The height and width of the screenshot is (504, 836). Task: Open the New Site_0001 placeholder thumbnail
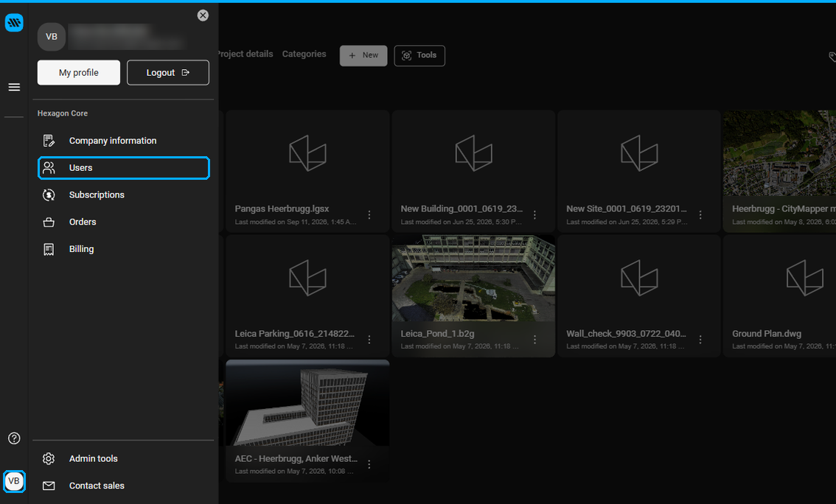pos(639,153)
